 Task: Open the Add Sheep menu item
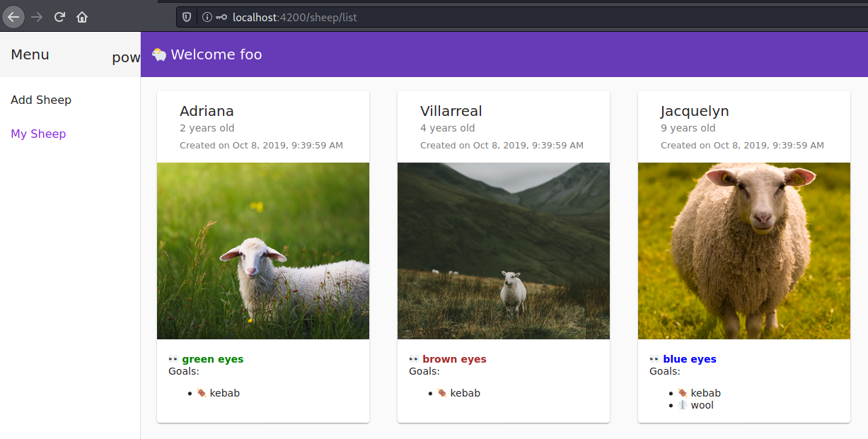tap(41, 100)
